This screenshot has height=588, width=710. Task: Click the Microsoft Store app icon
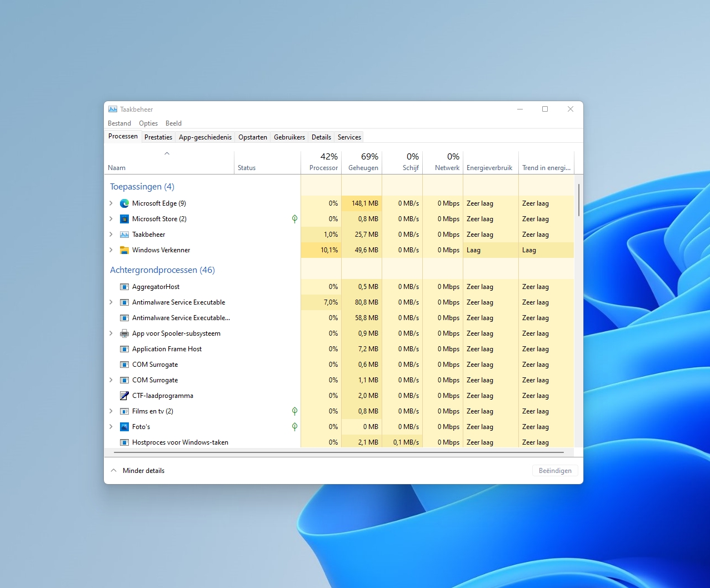(x=124, y=219)
